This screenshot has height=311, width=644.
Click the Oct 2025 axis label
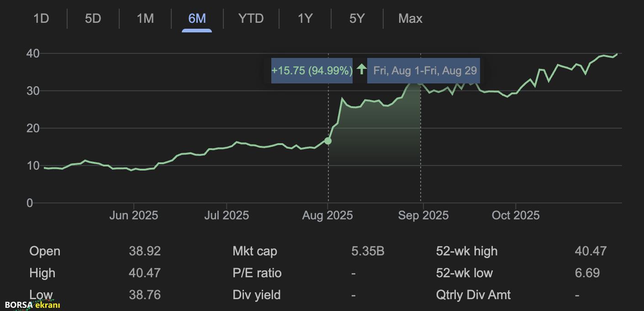pos(515,215)
